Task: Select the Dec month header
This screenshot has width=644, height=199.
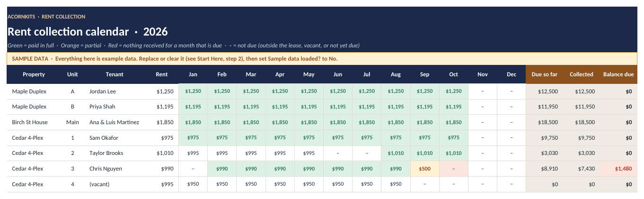Action: (x=512, y=74)
